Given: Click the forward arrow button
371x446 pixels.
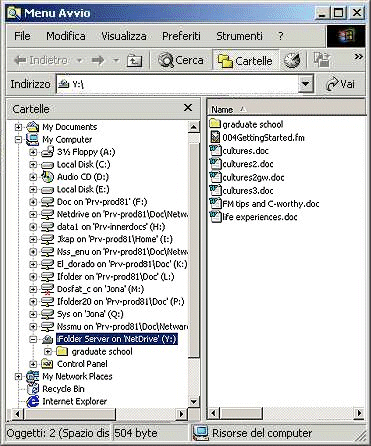Looking at the screenshot, I should pos(98,60).
